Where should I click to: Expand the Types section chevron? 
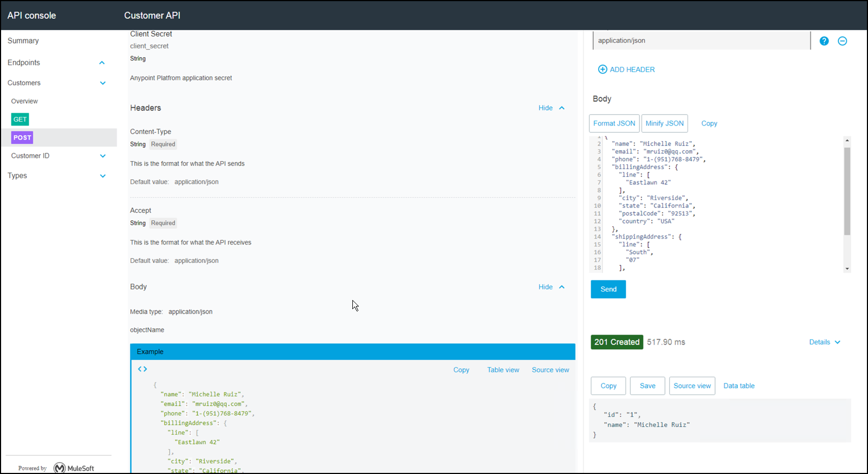click(x=103, y=176)
